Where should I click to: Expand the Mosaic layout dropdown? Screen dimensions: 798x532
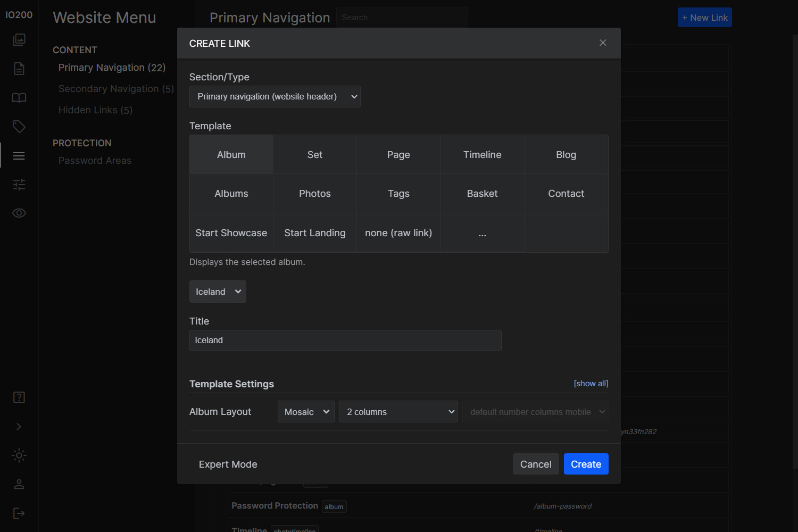point(306,412)
